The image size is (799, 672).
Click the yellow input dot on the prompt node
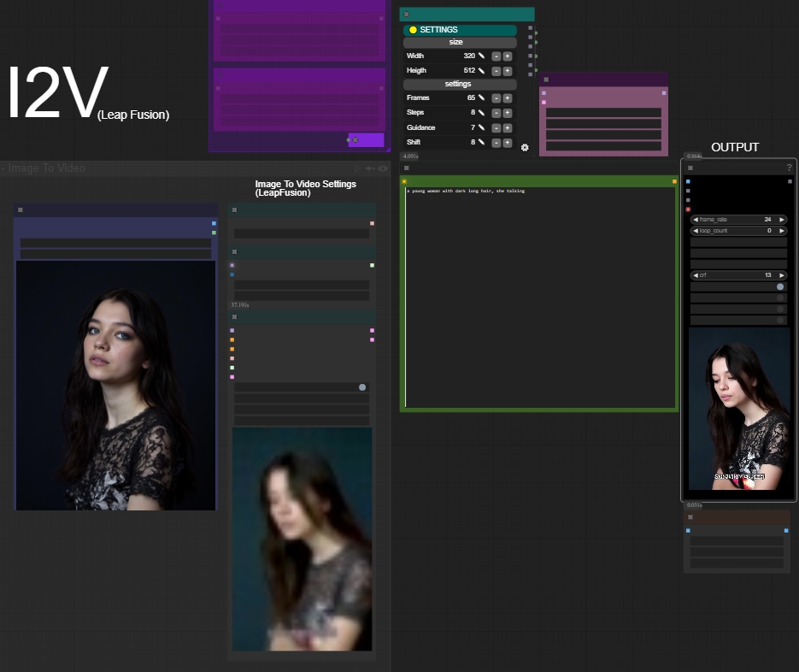(404, 181)
